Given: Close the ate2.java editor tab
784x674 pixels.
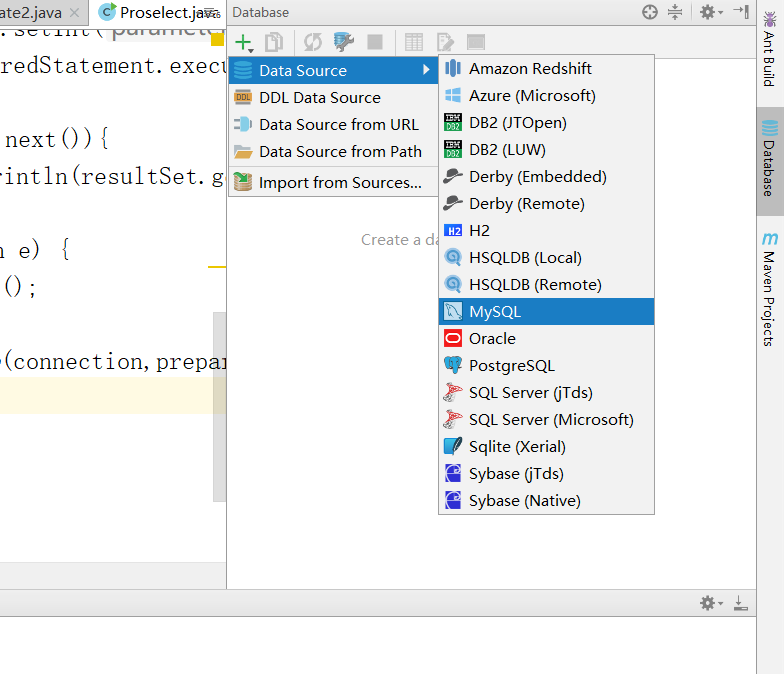Looking at the screenshot, I should (74, 12).
